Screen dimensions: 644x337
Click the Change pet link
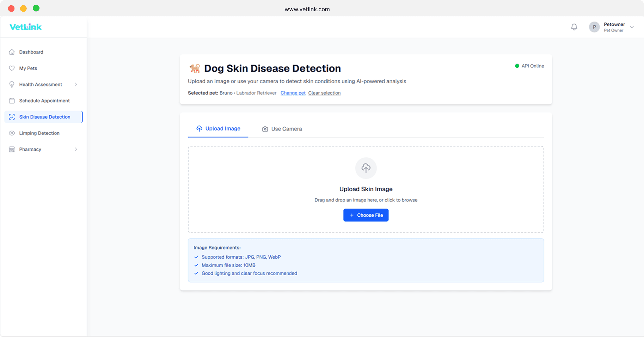(293, 93)
